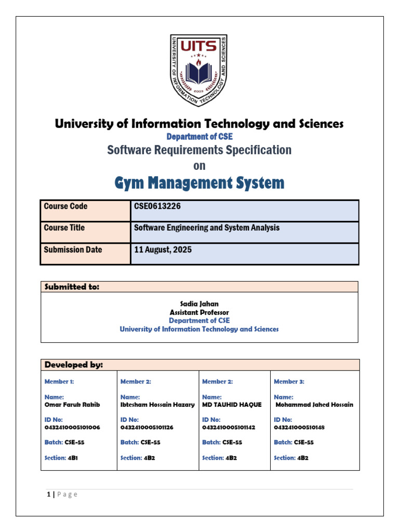Screen dimensions: 399x532
Task: Click 'Batch: CSE-55' in Member 3 column
Action: click(294, 443)
